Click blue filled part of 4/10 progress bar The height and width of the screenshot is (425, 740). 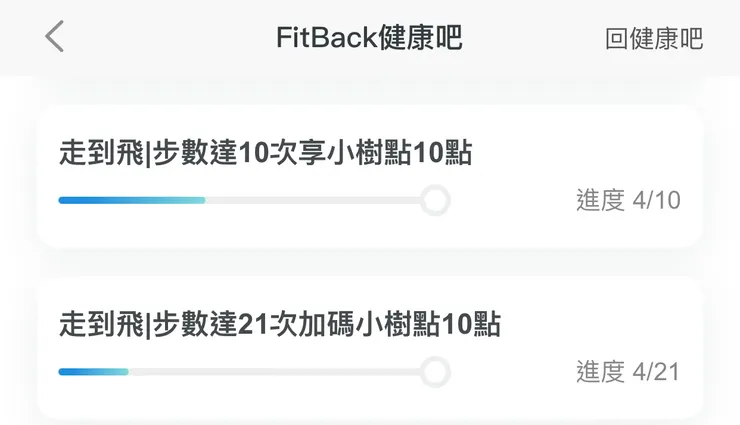click(x=131, y=200)
